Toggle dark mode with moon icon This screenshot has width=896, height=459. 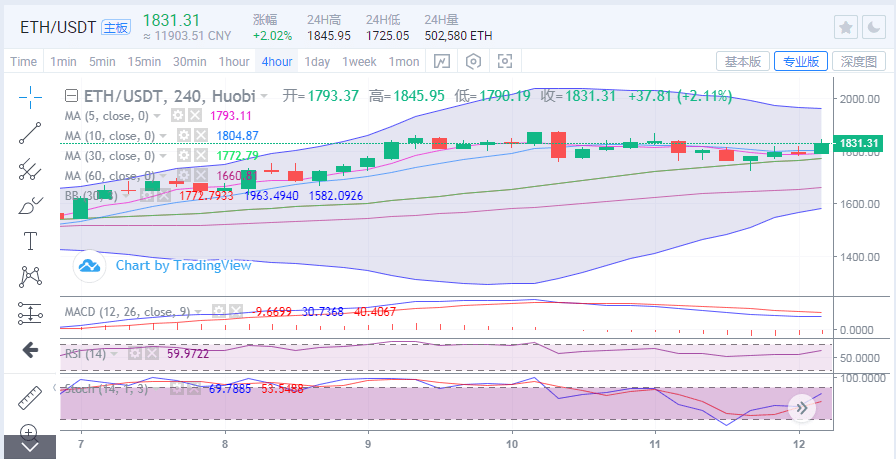pyautogui.click(x=875, y=27)
